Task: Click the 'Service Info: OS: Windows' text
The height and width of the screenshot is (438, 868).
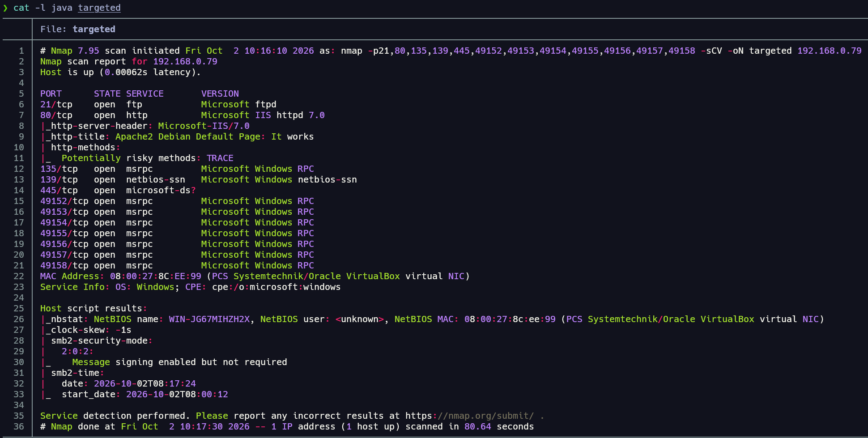Action: (x=107, y=287)
